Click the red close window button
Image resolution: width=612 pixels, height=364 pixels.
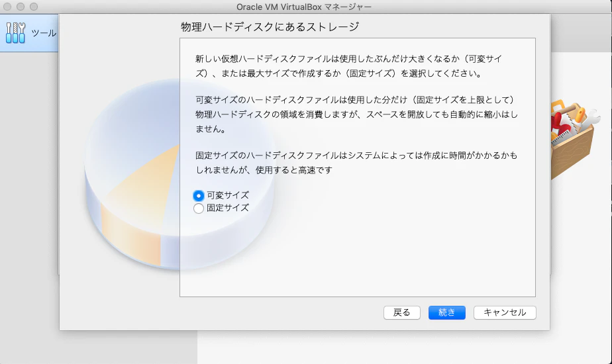[7, 7]
